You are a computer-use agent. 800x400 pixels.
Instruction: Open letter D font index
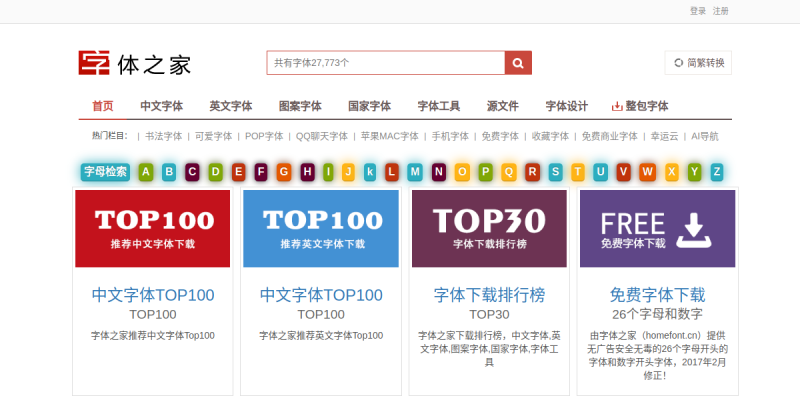(216, 172)
